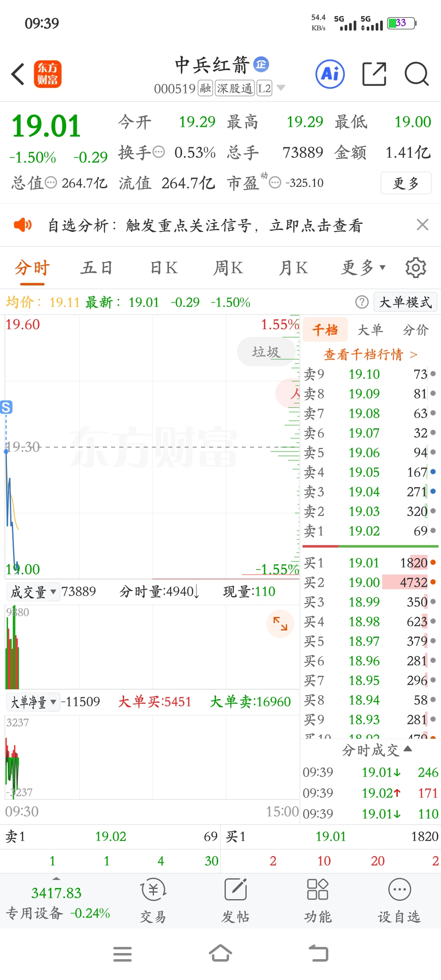Tap bottom 买1 19.01 summary row
Image resolution: width=441 pixels, height=980 pixels.
[331, 837]
